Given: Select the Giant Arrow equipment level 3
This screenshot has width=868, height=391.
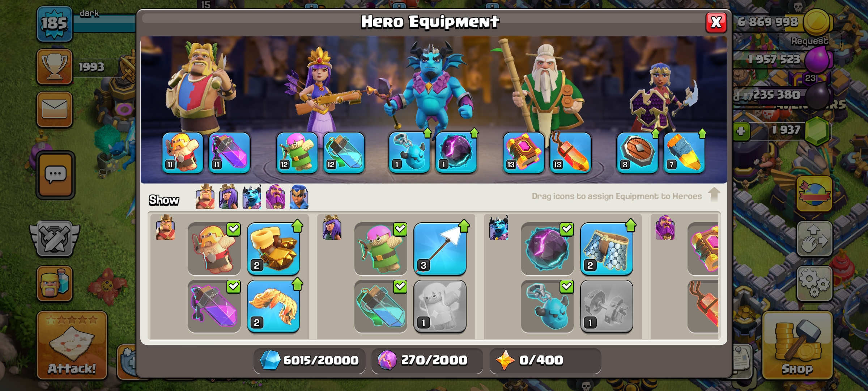Looking at the screenshot, I should pyautogui.click(x=440, y=249).
